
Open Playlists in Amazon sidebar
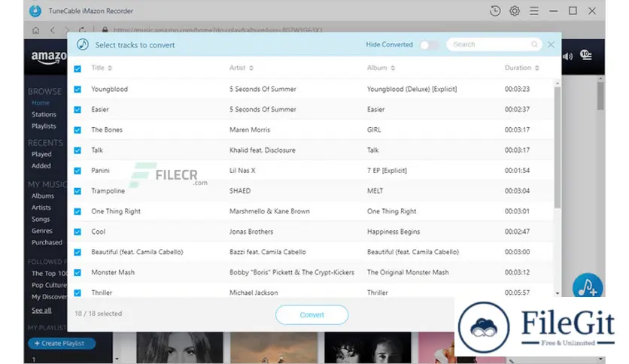44,126
